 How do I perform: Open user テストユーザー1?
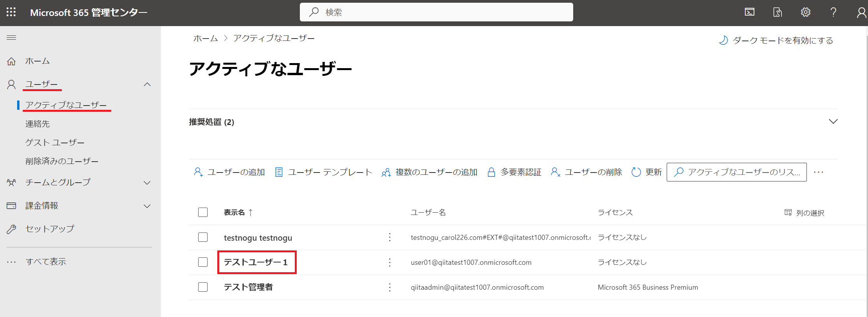255,262
